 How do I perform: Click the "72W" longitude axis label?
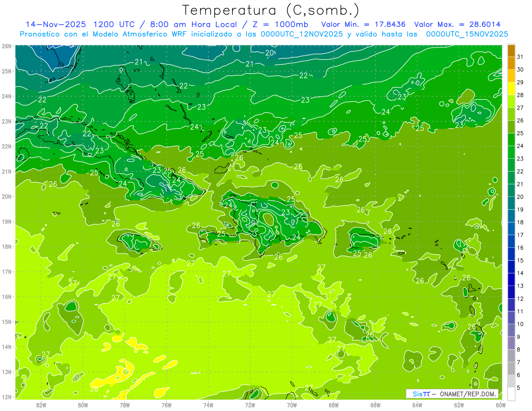250,405
